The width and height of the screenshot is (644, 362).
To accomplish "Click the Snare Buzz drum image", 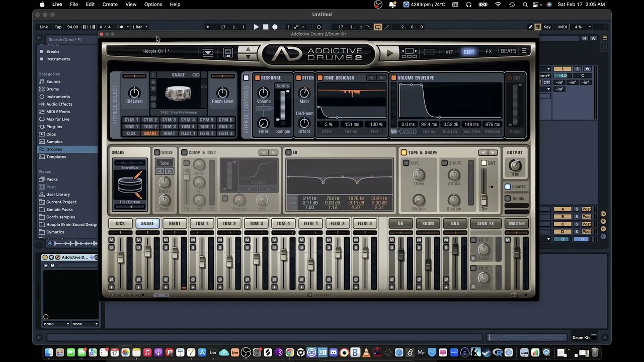I will 130,184.
